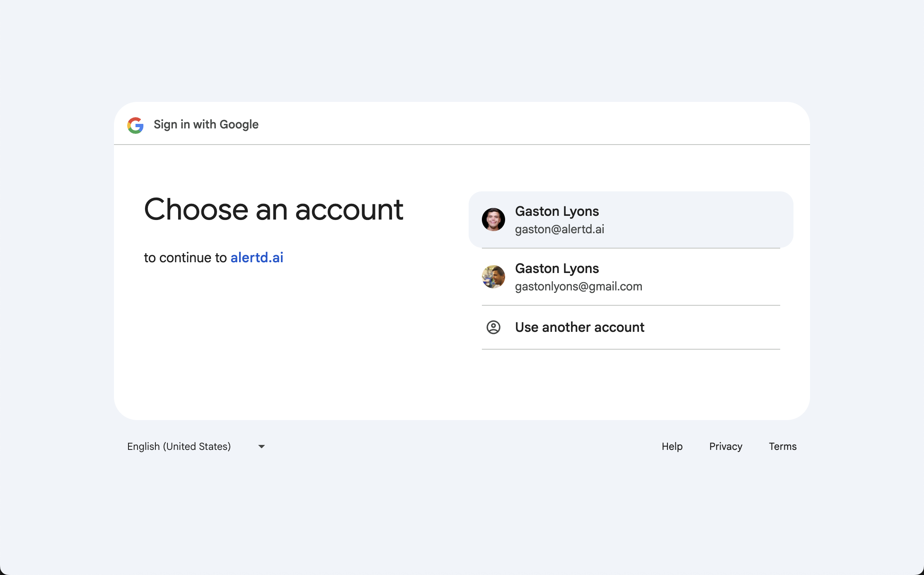Click the Choose an account heading
The width and height of the screenshot is (924, 575).
[273, 210]
